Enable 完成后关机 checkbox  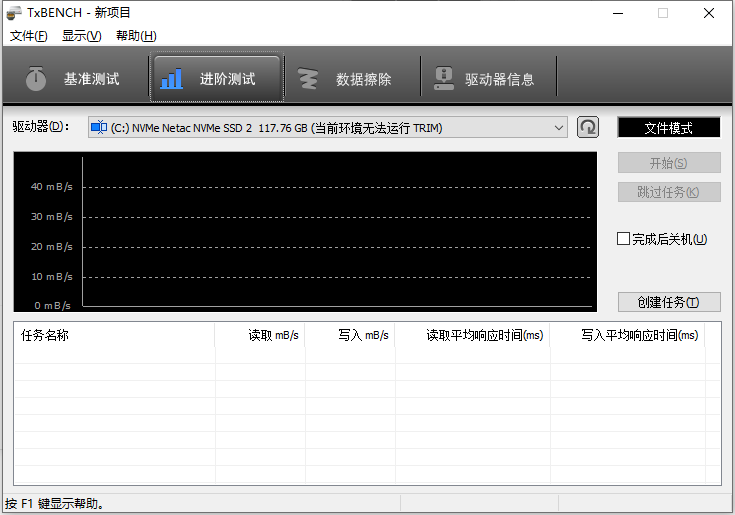(x=623, y=239)
